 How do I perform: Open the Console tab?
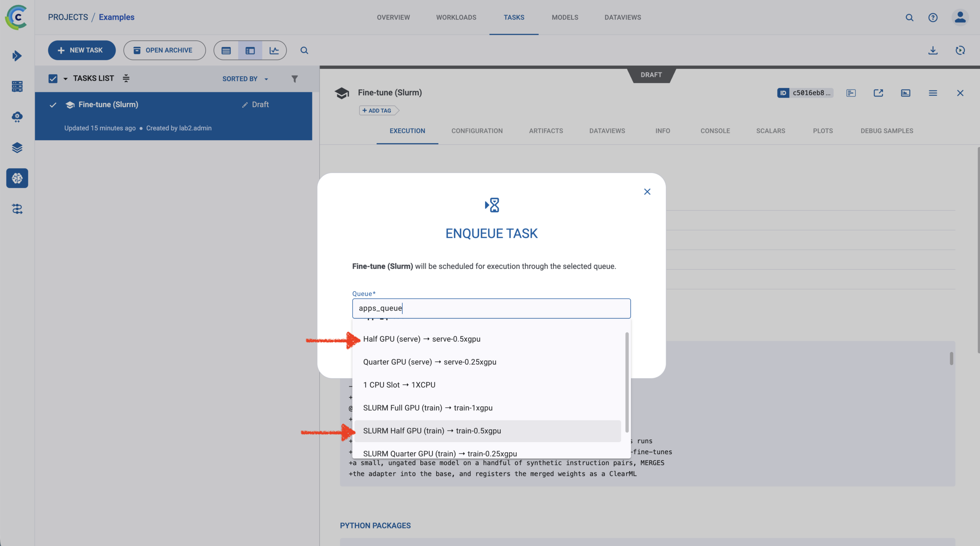pyautogui.click(x=715, y=131)
